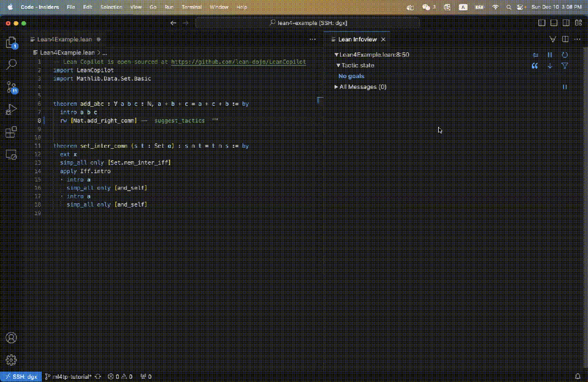588x382 pixels.
Task: Open the Extensions view
Action: point(11,132)
